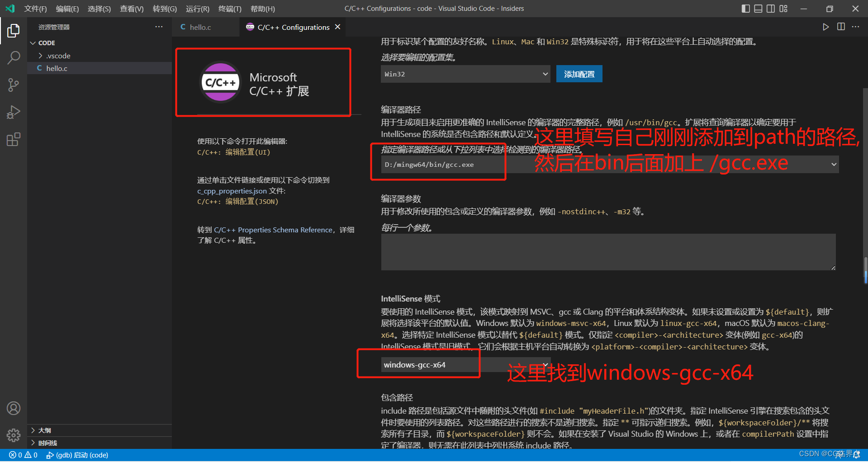This screenshot has width=868, height=462.
Task: Open the 转到(G) menu
Action: coord(165,9)
